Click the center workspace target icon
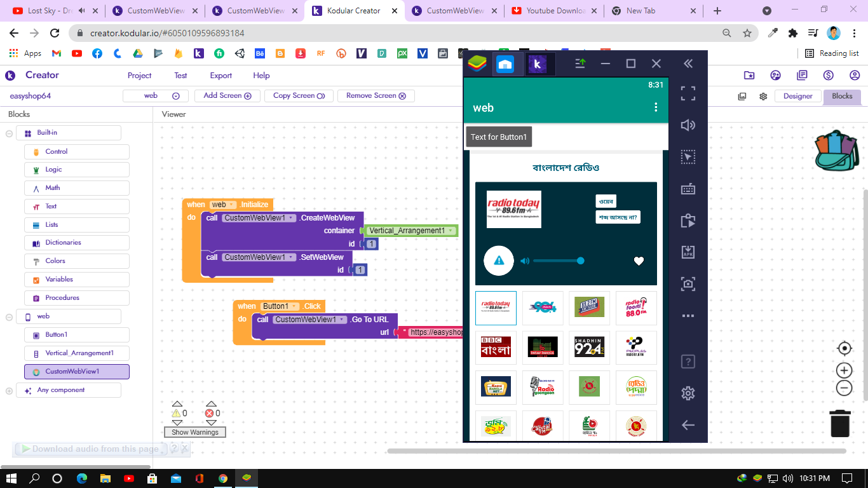 (x=844, y=348)
